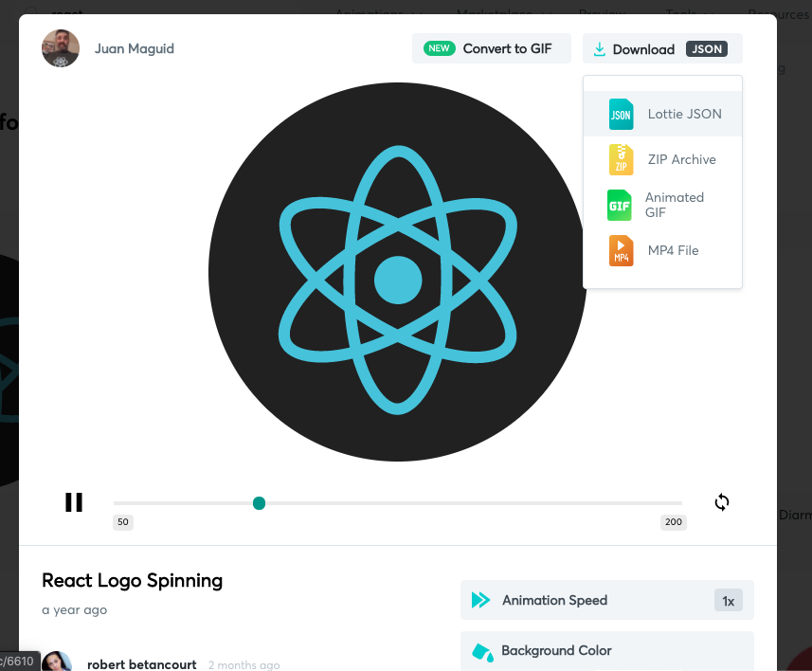812x671 pixels.
Task: Select the MP4 File download format
Action: (663, 250)
